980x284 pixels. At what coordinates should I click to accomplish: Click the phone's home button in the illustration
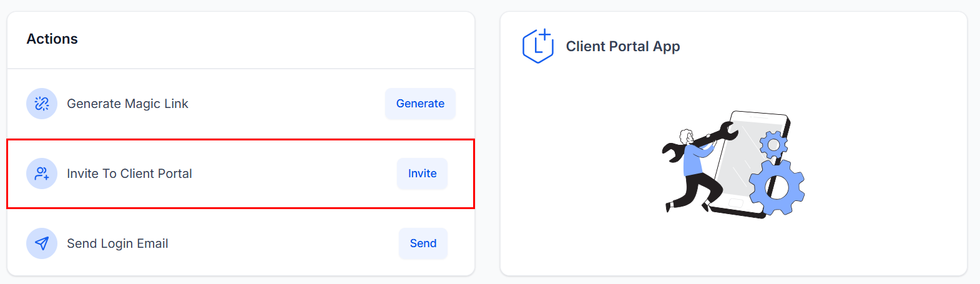tap(736, 203)
